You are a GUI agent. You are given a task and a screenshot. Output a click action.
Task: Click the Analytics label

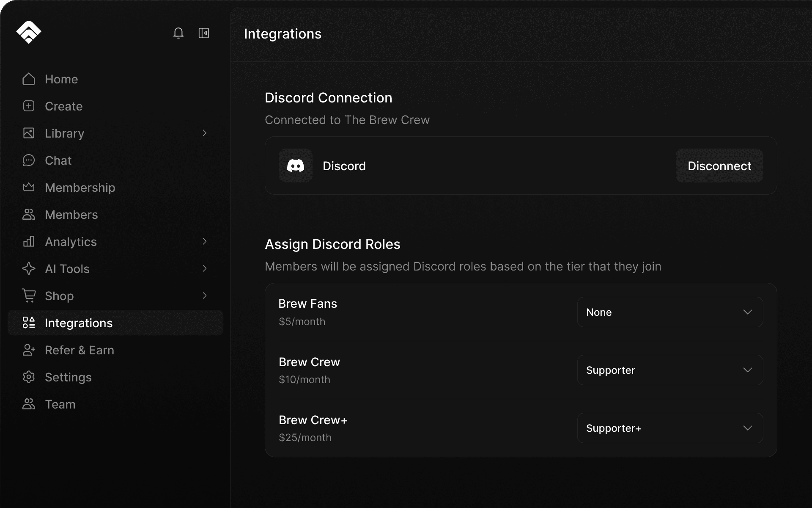71,242
